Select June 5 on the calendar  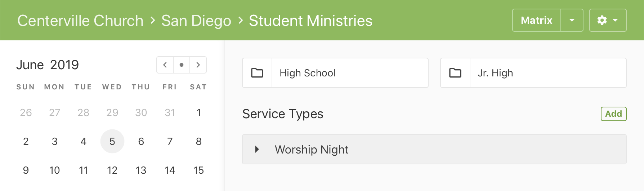pyautogui.click(x=112, y=141)
